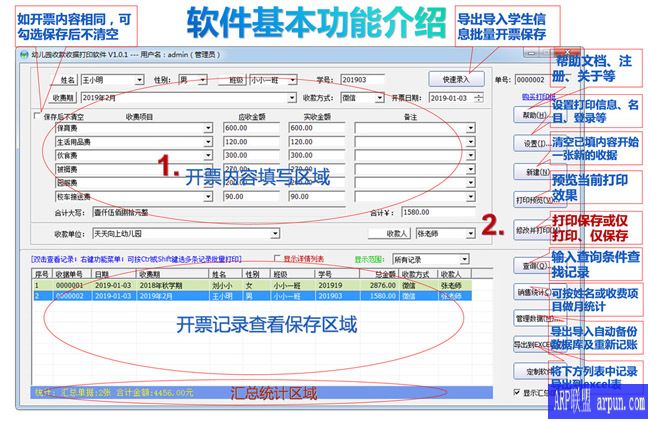This screenshot has height=421, width=650.
Task: Adjust the 开票日期 date spinner arrows
Action: [x=481, y=98]
